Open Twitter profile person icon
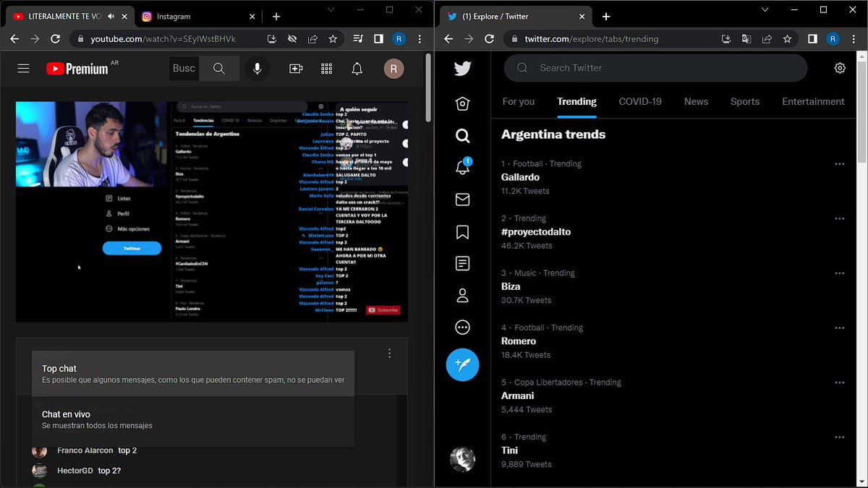Image resolution: width=868 pixels, height=488 pixels. click(463, 295)
